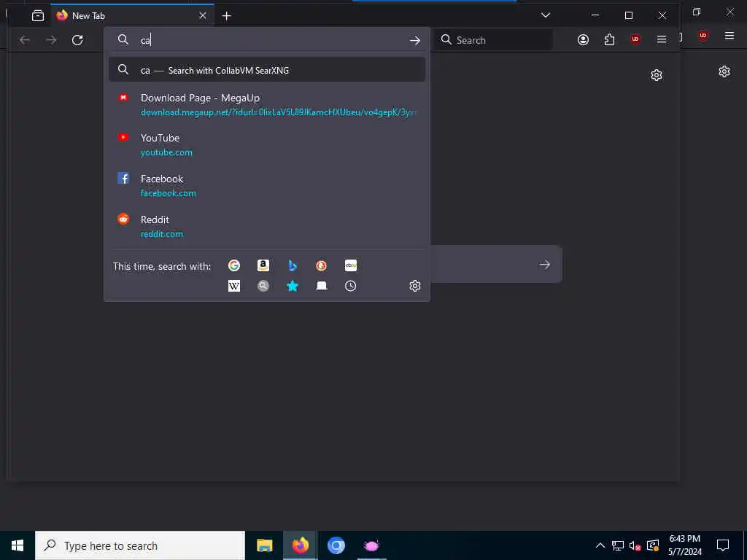The image size is (747, 560).
Task: Open the Download Page - MegaUp suggestion
Action: [267, 105]
